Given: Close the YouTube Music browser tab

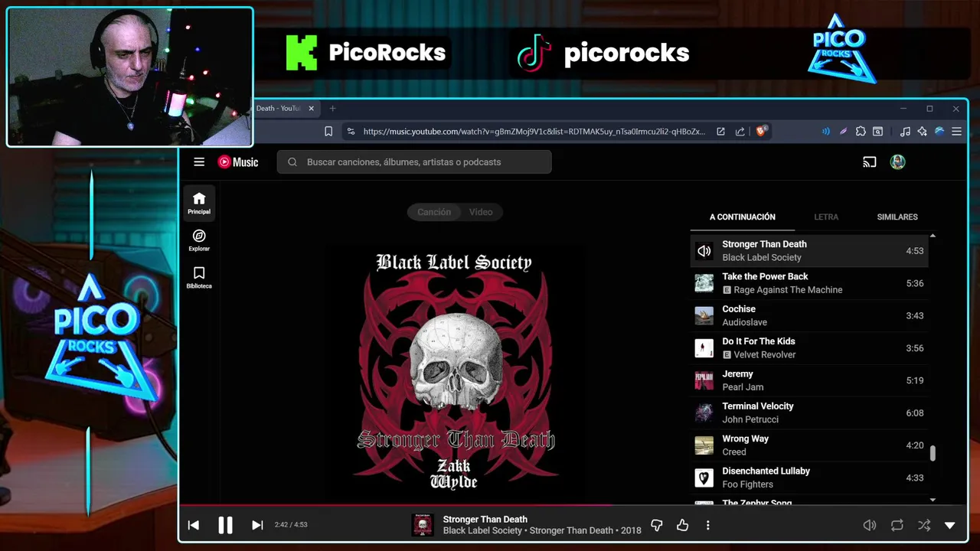Looking at the screenshot, I should [x=311, y=109].
